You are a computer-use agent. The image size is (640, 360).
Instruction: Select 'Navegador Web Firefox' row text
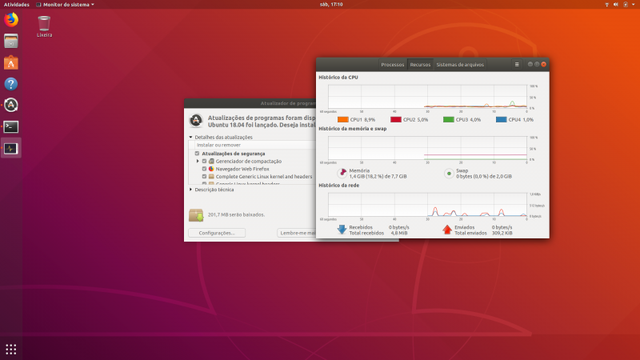242,169
